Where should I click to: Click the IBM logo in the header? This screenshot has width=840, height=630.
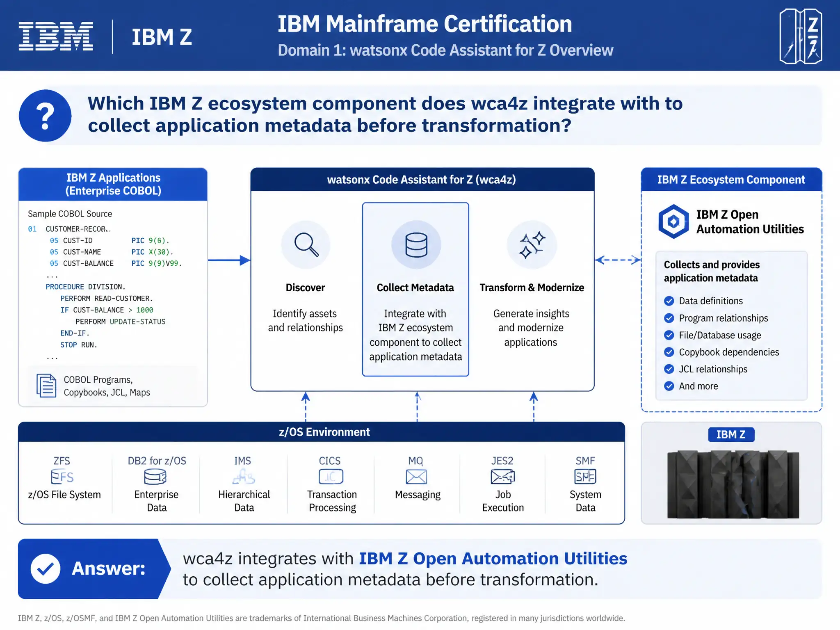pyautogui.click(x=56, y=37)
